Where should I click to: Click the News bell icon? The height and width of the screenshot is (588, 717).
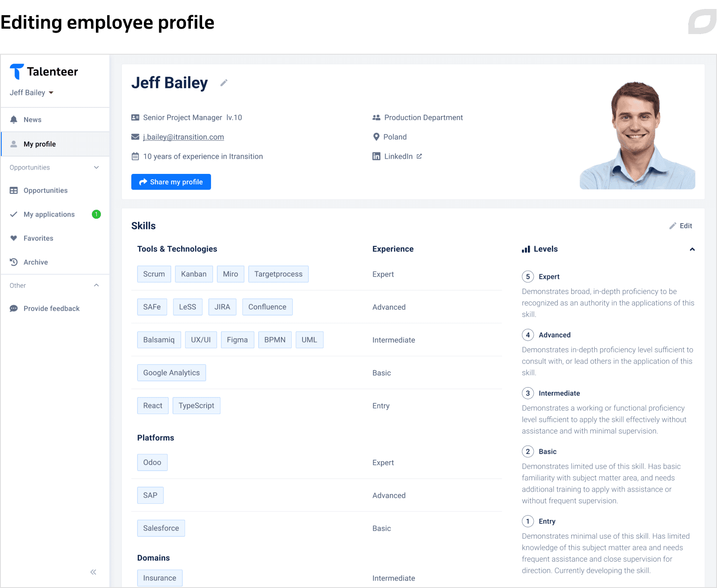tap(14, 120)
